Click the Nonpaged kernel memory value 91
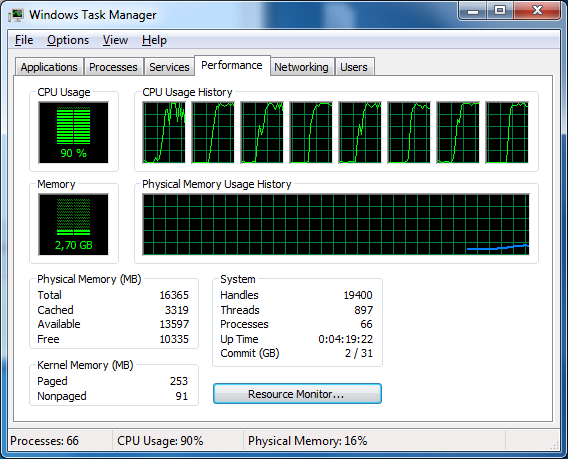This screenshot has height=459, width=568. pyautogui.click(x=182, y=396)
